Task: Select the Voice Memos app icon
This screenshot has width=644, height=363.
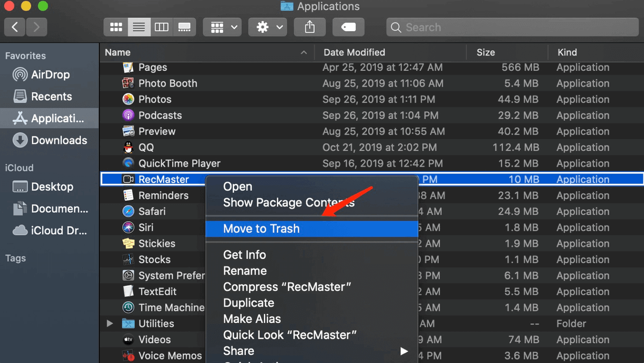Action: click(x=128, y=355)
